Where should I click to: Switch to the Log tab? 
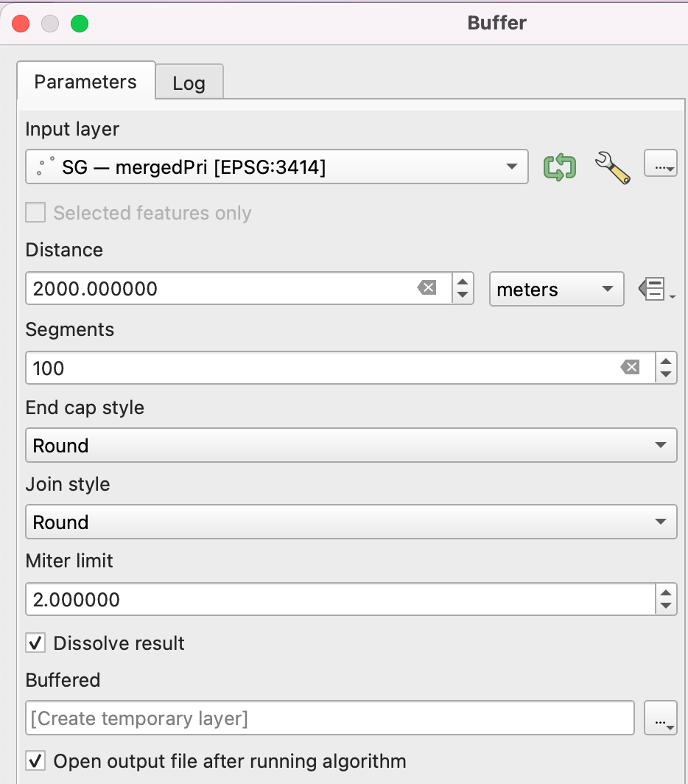189,83
